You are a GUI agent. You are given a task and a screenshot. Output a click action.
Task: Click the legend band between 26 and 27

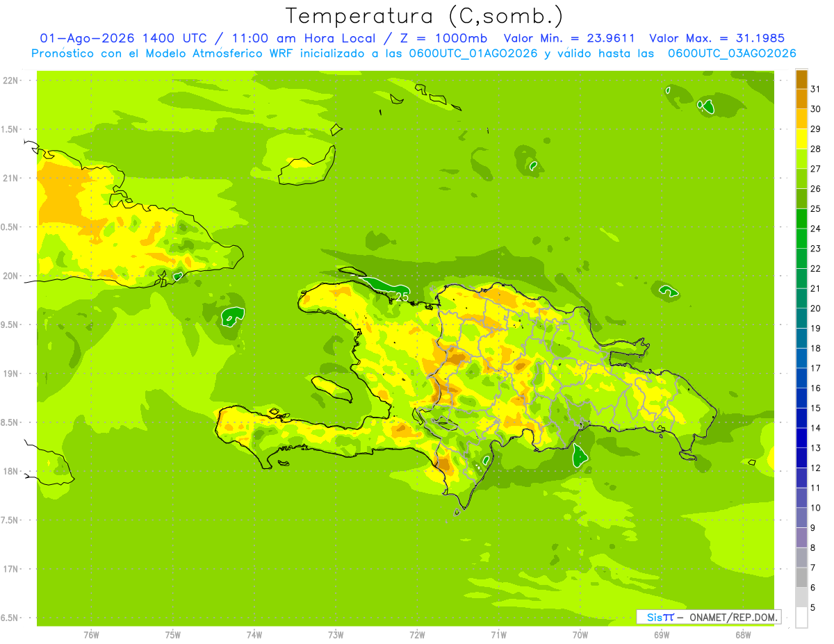click(801, 179)
